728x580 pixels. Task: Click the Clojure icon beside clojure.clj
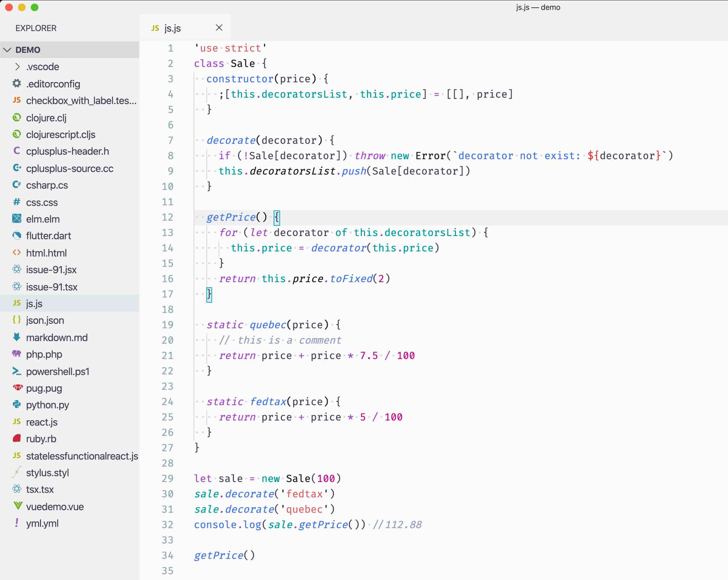[x=17, y=118]
